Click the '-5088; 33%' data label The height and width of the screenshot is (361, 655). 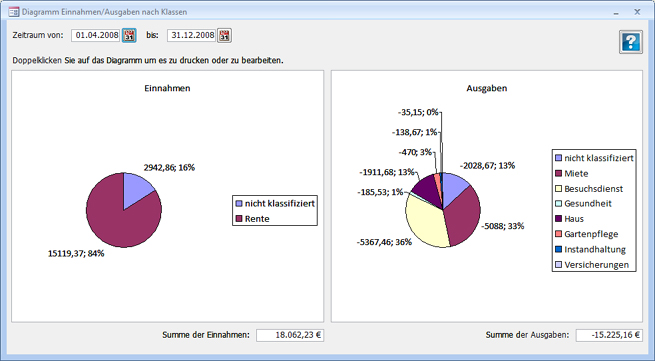(503, 226)
